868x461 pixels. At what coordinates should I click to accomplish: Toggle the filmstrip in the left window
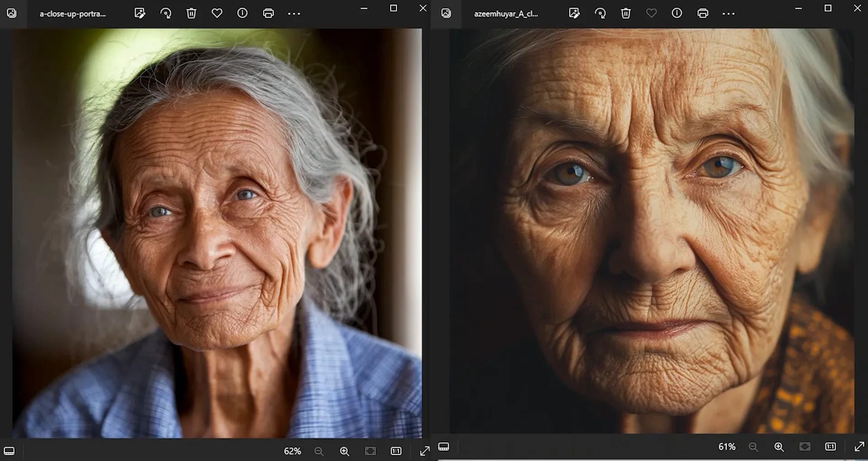click(x=9, y=451)
